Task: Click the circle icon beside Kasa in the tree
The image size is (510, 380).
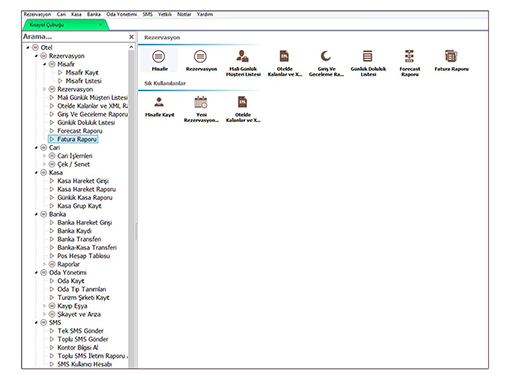Action: pyautogui.click(x=44, y=173)
